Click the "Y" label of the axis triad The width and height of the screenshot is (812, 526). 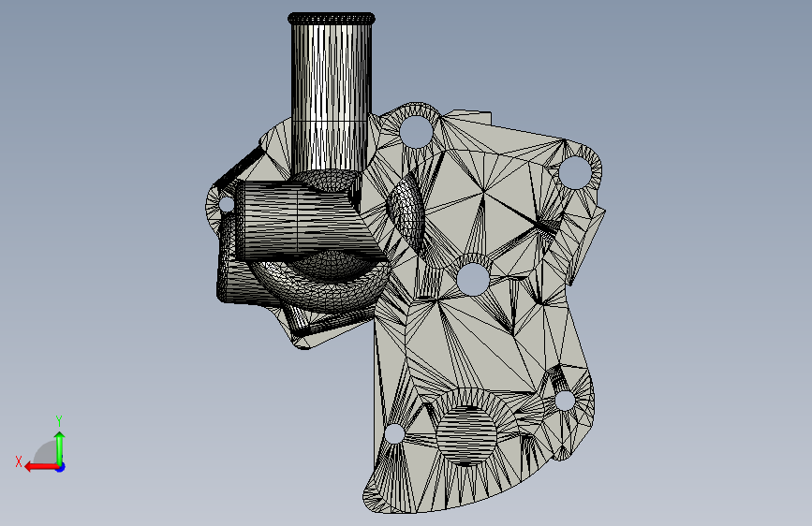(59, 420)
